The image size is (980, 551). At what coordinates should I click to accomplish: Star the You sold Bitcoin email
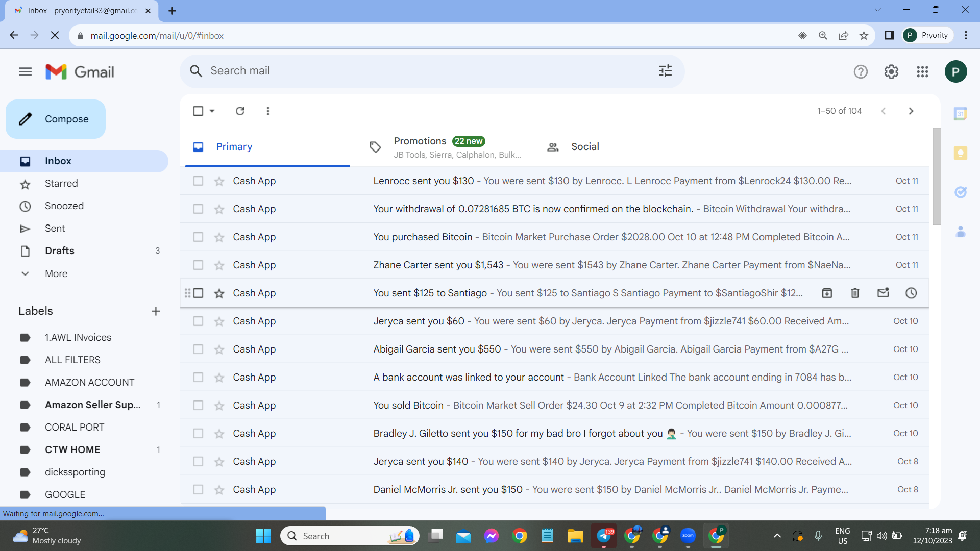pos(219,406)
